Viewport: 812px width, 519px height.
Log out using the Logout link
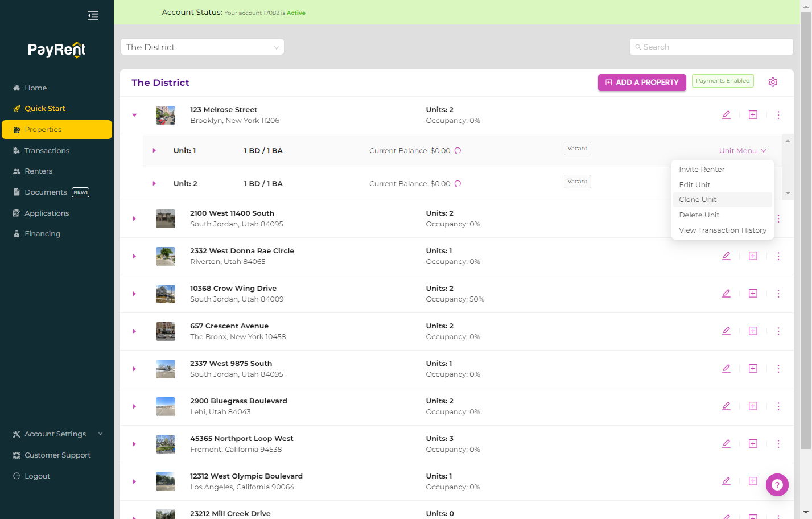tap(37, 476)
